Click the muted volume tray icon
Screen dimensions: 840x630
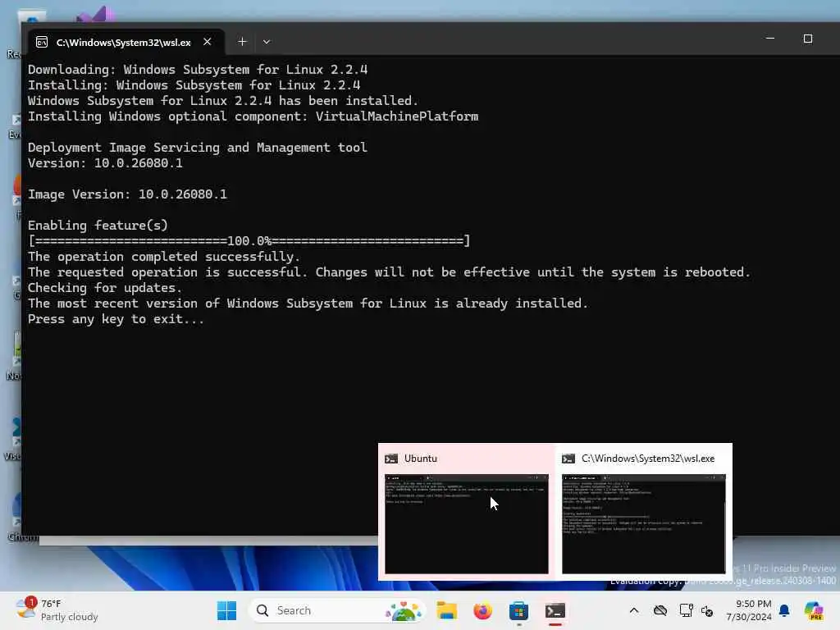click(707, 610)
